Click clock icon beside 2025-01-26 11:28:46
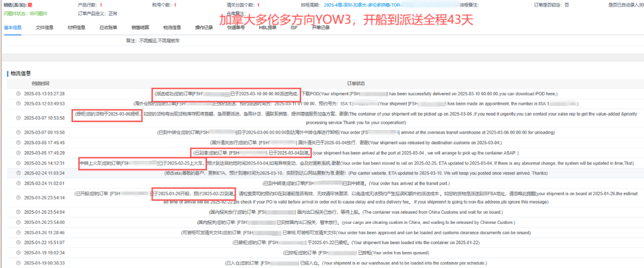This screenshot has width=644, height=268. click(18, 232)
